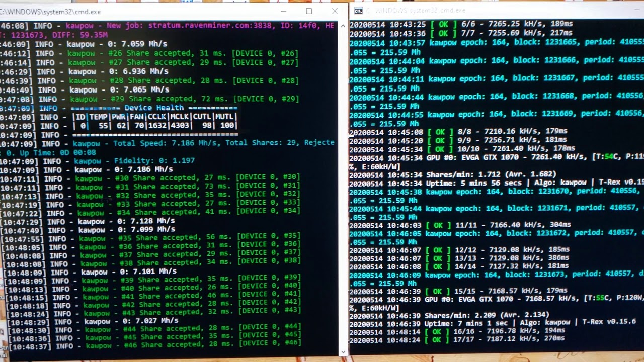Click '16/16 - 7196.78 kH/s, 194ms' line
Screen dimensions: 644x362
click(x=457, y=331)
